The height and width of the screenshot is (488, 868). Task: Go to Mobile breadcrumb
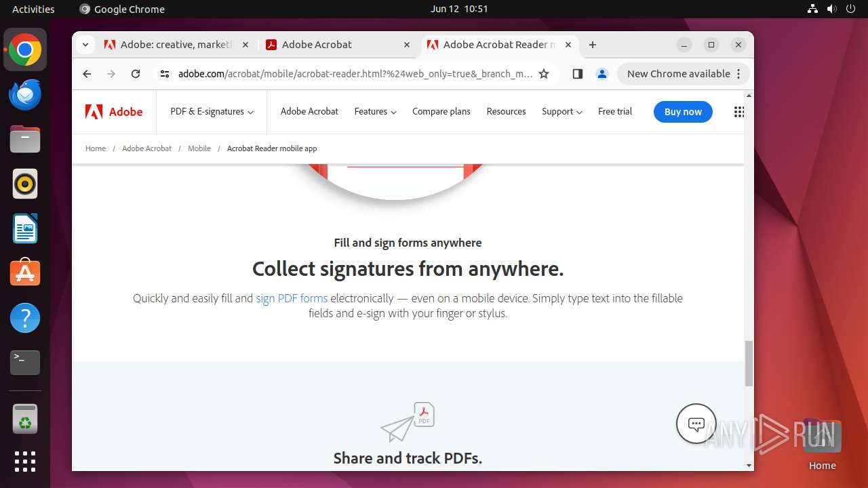point(199,148)
